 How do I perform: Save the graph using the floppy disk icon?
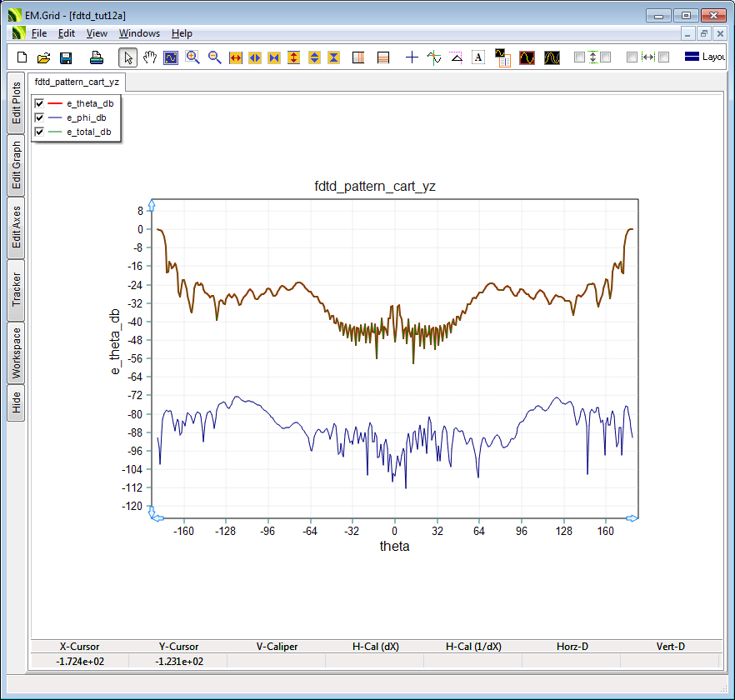pyautogui.click(x=66, y=57)
